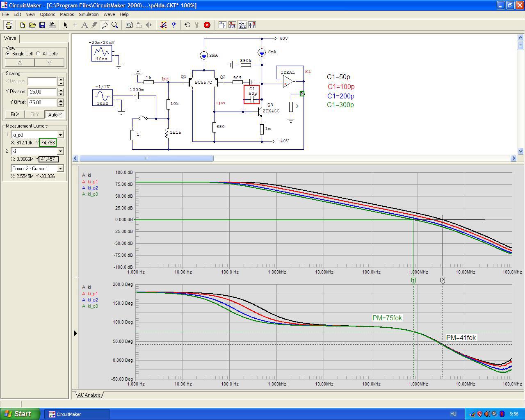The width and height of the screenshot is (525, 420).
Task: Select the Single Cell radio button
Action: point(8,54)
